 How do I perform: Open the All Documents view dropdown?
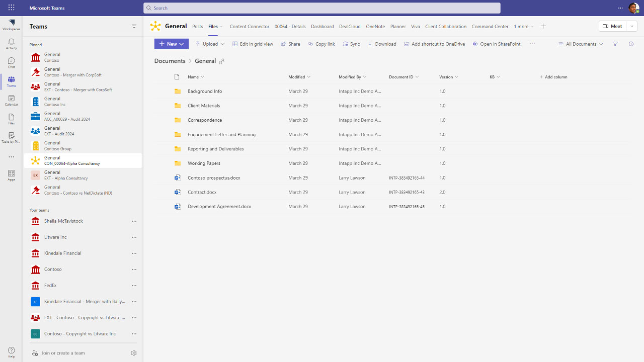pos(581,44)
